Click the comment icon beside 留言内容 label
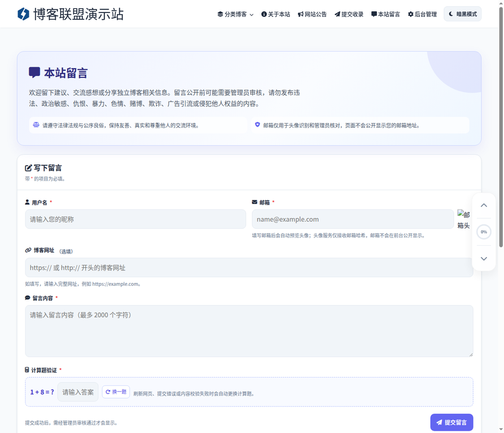The height and width of the screenshot is (433, 504). pos(28,298)
